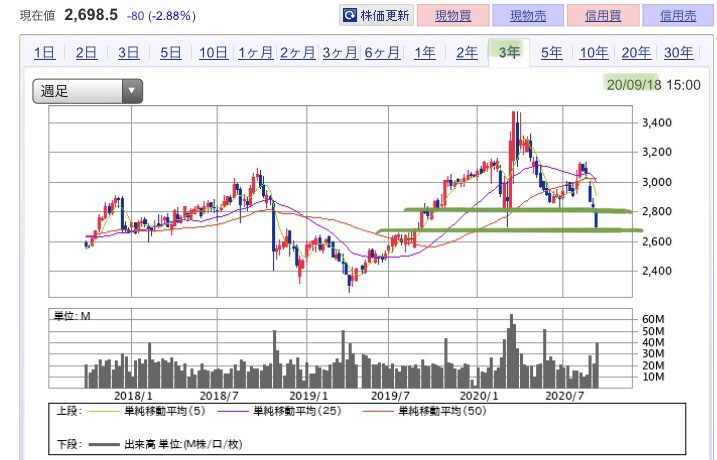Click the 単純移動平均(50) legend entry
Viewport: 717px width, 460px height.
click(x=424, y=411)
